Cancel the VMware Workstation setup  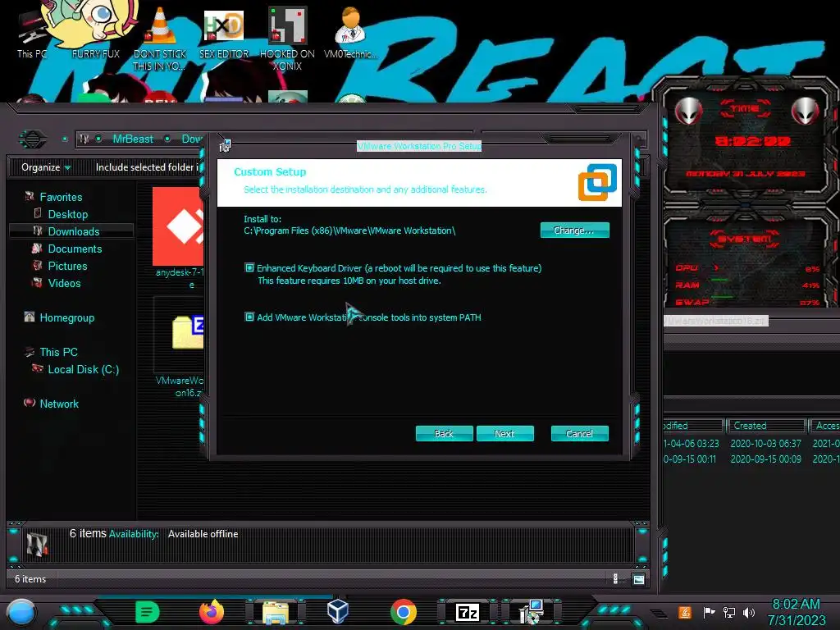pyautogui.click(x=580, y=433)
